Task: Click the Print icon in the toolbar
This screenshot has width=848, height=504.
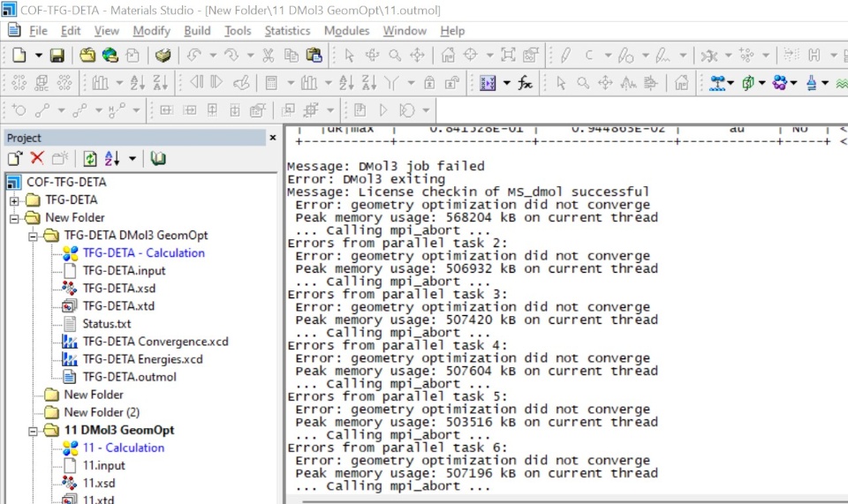Action: [x=163, y=55]
